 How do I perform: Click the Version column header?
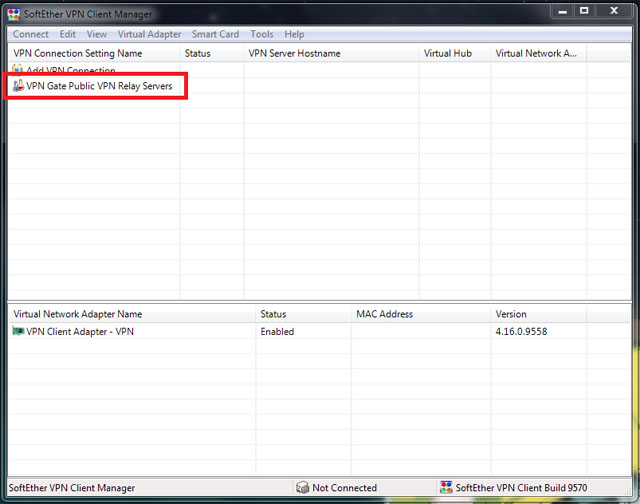[x=538, y=314]
